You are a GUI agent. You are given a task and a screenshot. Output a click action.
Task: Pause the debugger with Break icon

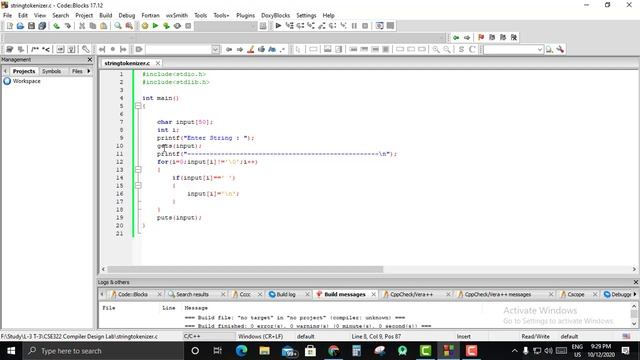pos(354,26)
